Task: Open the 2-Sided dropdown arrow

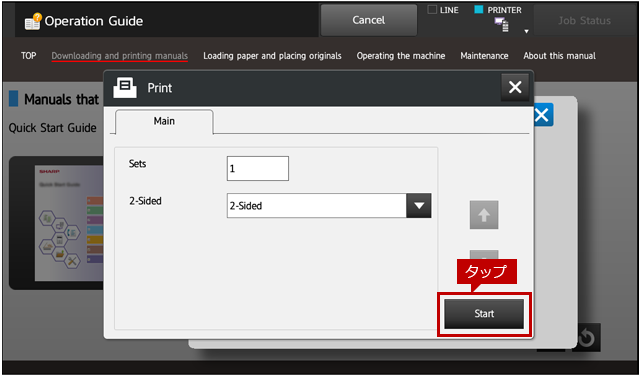Action: 419,205
